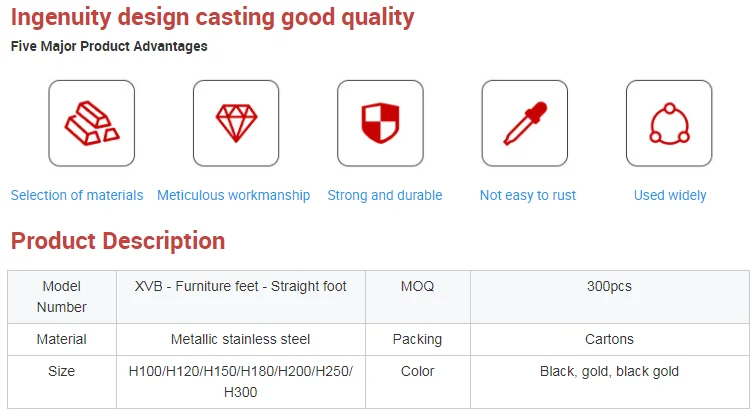Click the 'Product Description' heading
The width and height of the screenshot is (756, 415).
point(118,241)
